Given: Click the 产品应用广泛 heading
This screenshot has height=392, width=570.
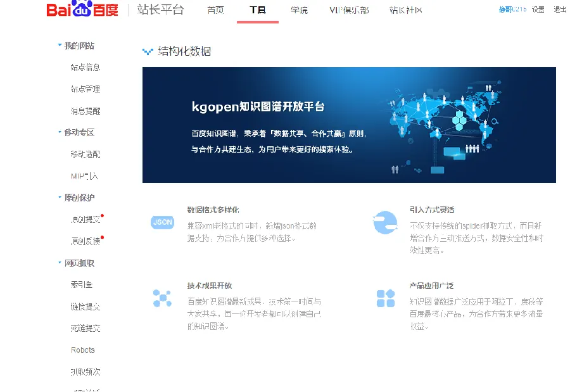Looking at the screenshot, I should pyautogui.click(x=431, y=286).
